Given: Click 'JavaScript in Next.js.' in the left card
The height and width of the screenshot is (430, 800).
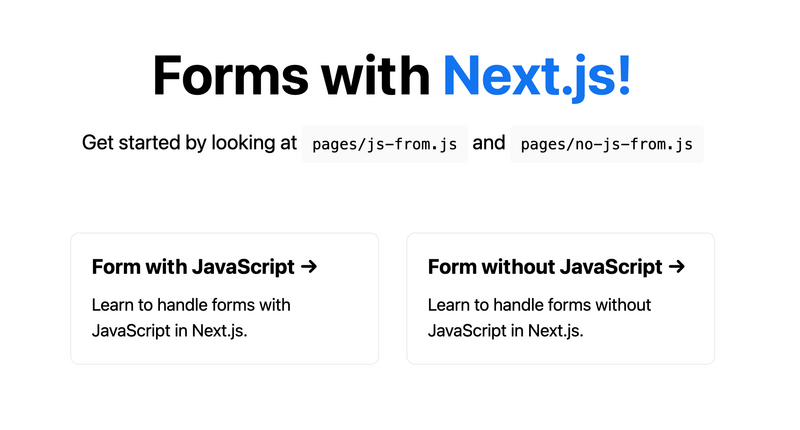Looking at the screenshot, I should pyautogui.click(x=169, y=330).
